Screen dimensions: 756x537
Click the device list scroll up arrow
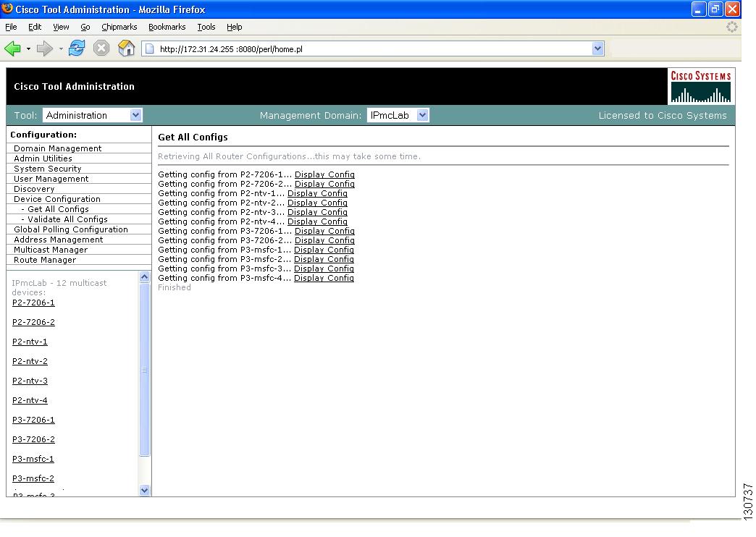(144, 277)
